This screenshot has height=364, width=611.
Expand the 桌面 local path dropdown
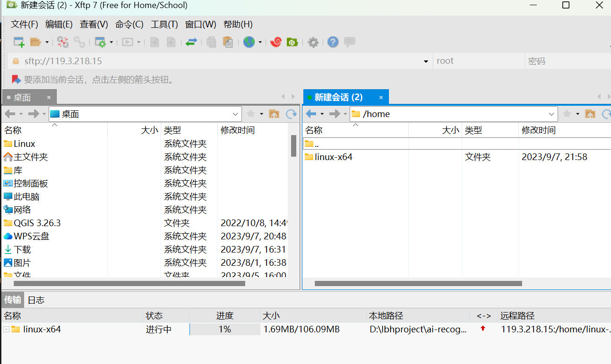[x=235, y=114]
